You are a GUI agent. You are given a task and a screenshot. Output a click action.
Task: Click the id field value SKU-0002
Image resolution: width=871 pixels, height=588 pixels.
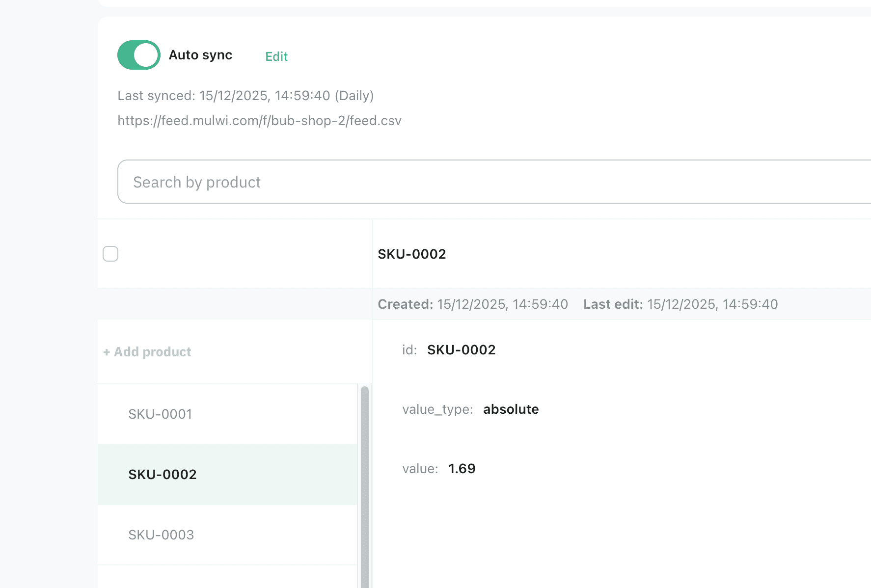pos(461,350)
